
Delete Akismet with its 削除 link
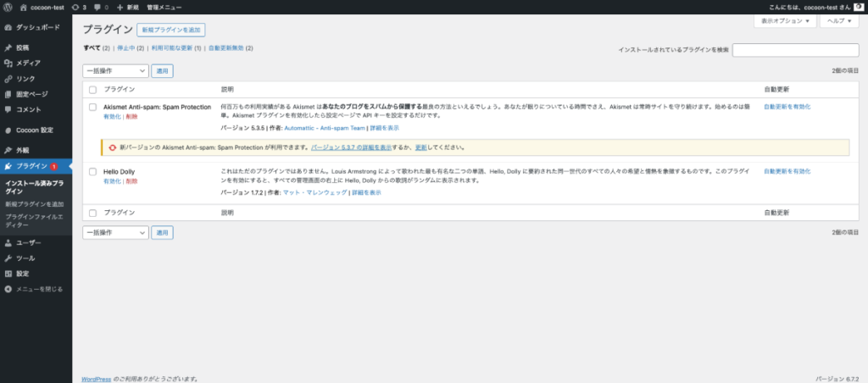pyautogui.click(x=131, y=117)
